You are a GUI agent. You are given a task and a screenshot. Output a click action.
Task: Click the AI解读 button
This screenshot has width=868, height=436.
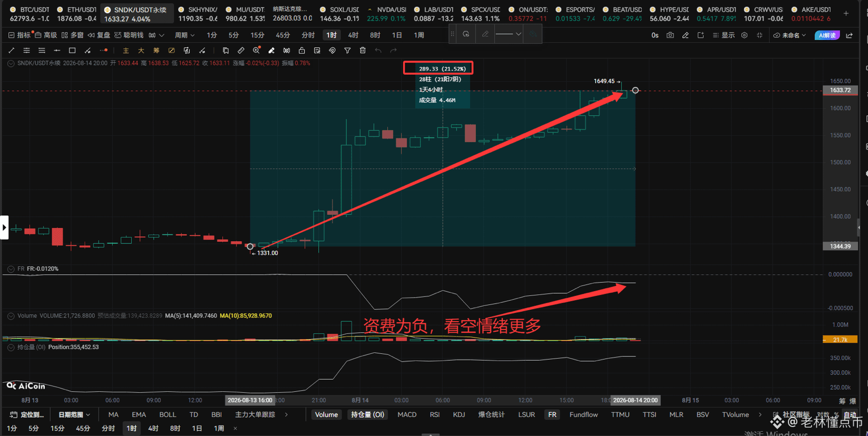tap(827, 35)
